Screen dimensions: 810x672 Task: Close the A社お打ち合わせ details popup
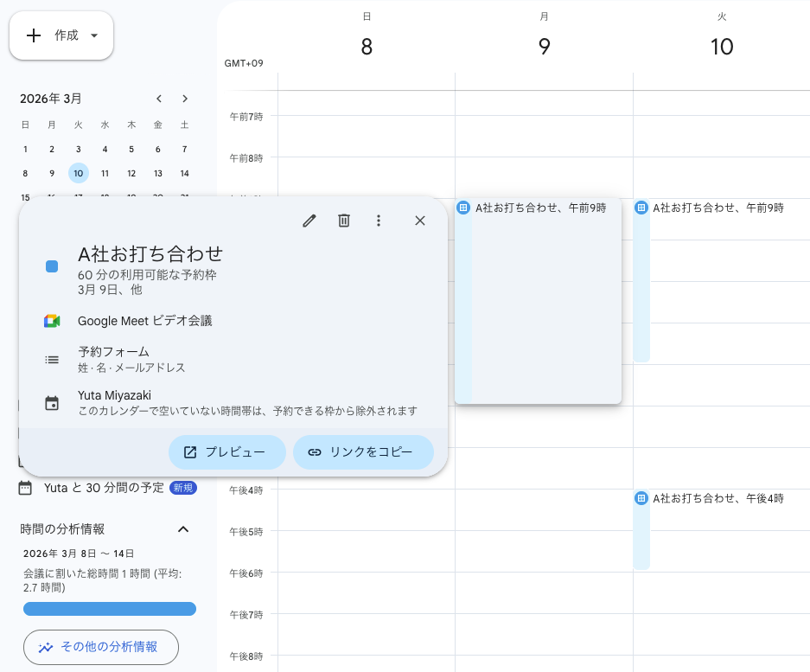pyautogui.click(x=420, y=221)
